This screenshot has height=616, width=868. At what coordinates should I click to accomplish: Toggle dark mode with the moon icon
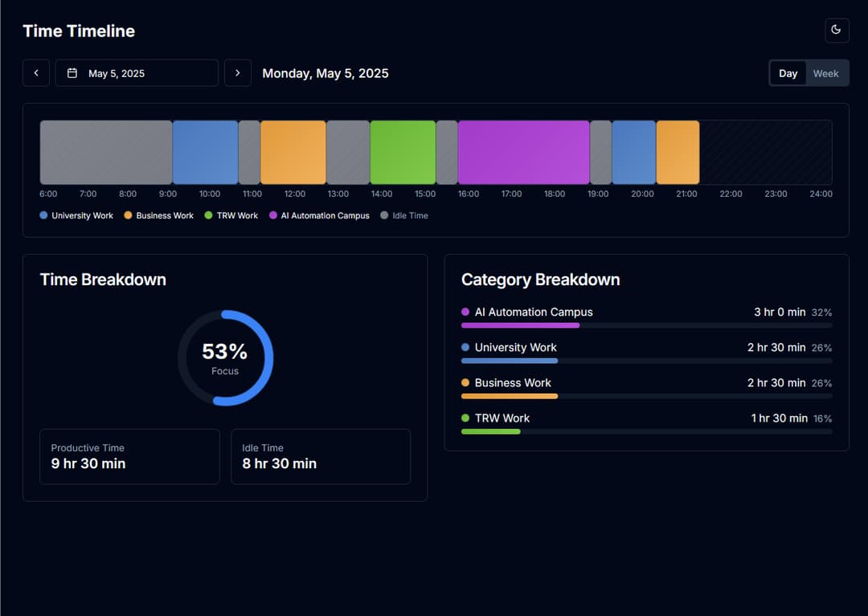point(837,30)
